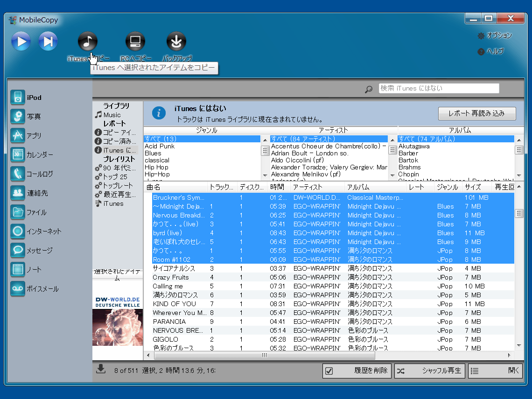Click the Copy to PC monitor icon
This screenshot has width=532, height=399.
(x=135, y=42)
